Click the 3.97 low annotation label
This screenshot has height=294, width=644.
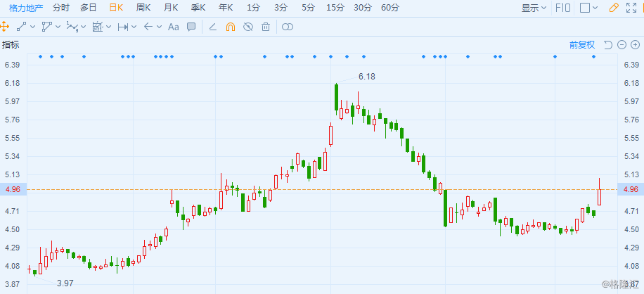pos(65,283)
